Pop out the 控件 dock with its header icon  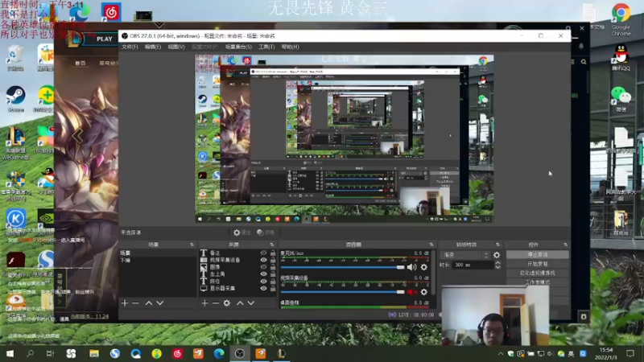point(566,245)
